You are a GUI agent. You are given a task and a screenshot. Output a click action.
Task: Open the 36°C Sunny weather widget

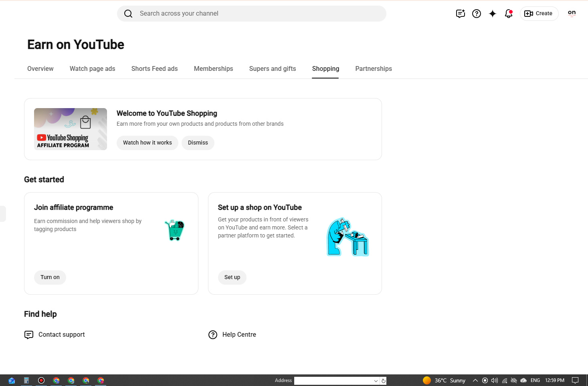click(x=444, y=380)
